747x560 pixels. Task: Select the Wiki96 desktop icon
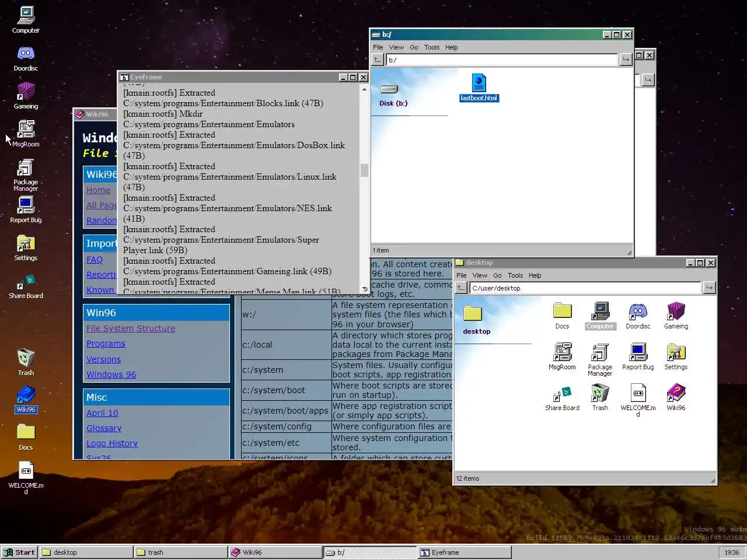pyautogui.click(x=26, y=400)
